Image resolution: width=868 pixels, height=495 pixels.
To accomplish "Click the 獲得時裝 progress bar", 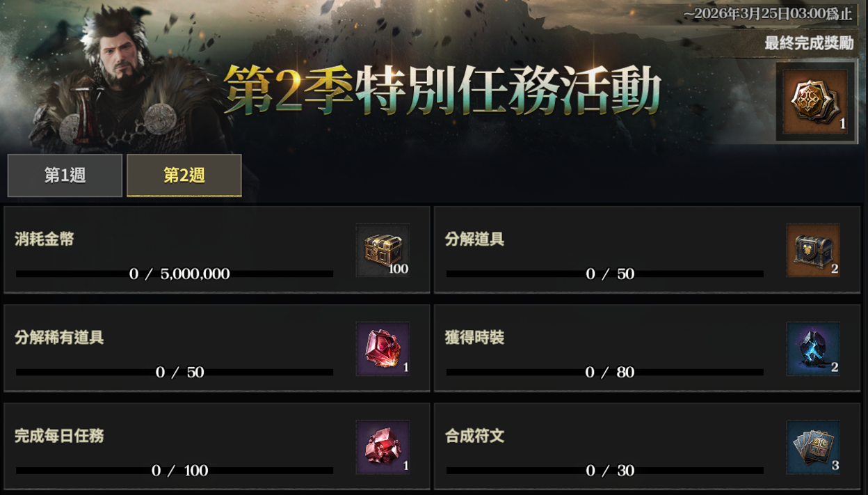I will click(605, 372).
